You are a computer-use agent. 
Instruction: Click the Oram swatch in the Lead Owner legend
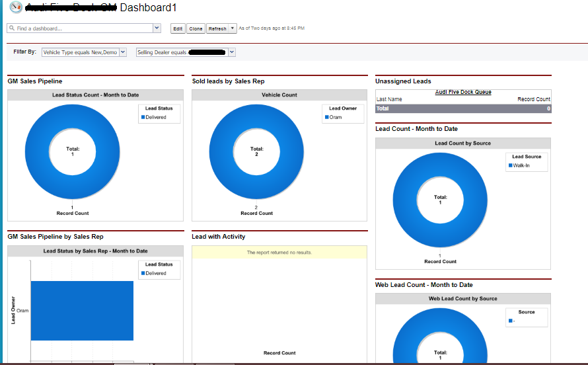(x=326, y=117)
